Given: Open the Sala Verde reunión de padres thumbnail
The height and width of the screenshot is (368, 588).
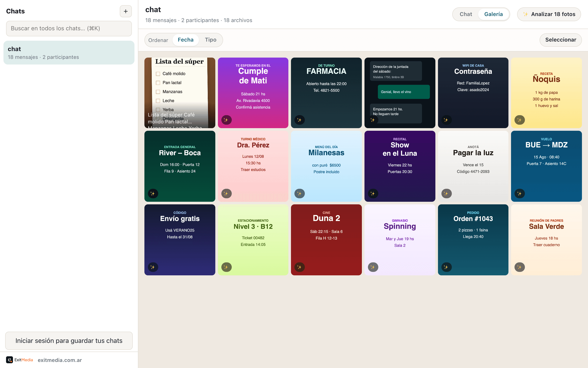Looking at the screenshot, I should 546,240.
